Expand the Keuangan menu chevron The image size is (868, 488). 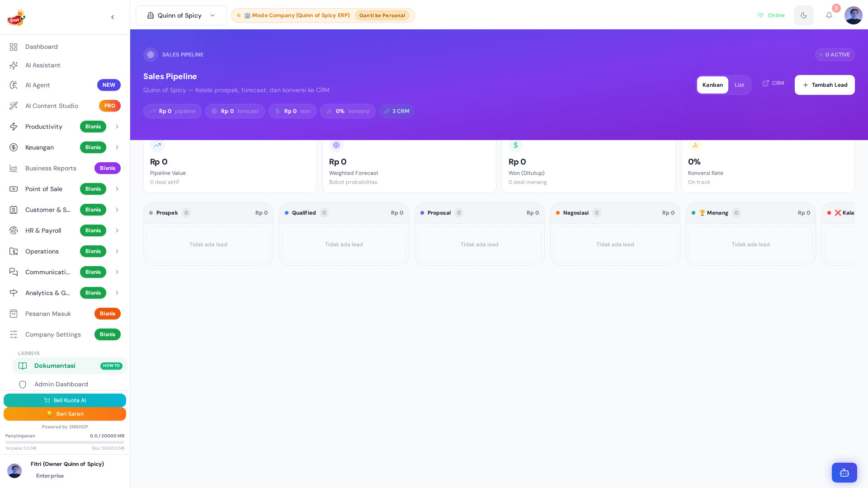click(117, 147)
